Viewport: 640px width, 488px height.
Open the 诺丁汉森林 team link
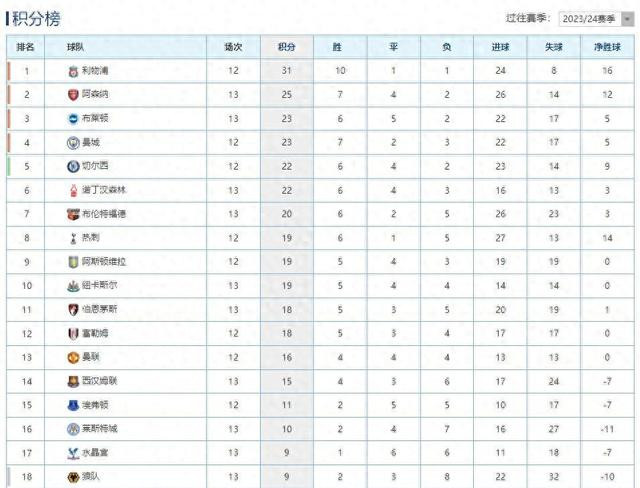[x=104, y=190]
